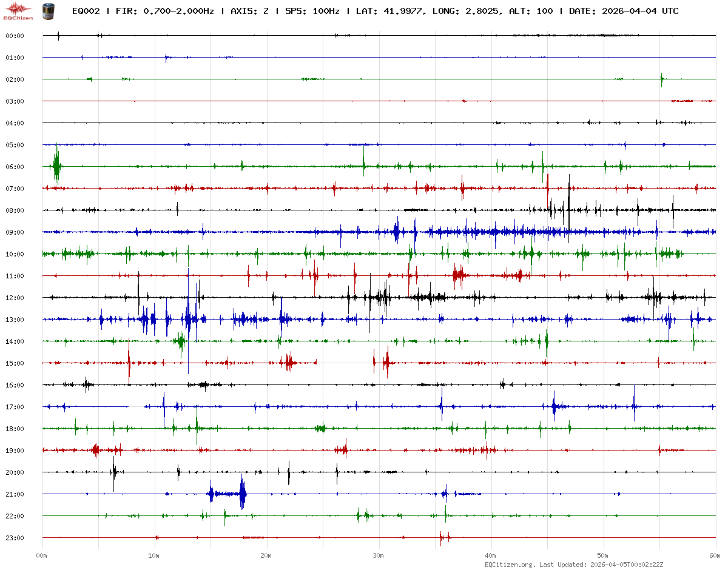Image resolution: width=728 pixels, height=570 pixels.
Task: Click the EQCitizen.org footer text
Action: click(510, 565)
